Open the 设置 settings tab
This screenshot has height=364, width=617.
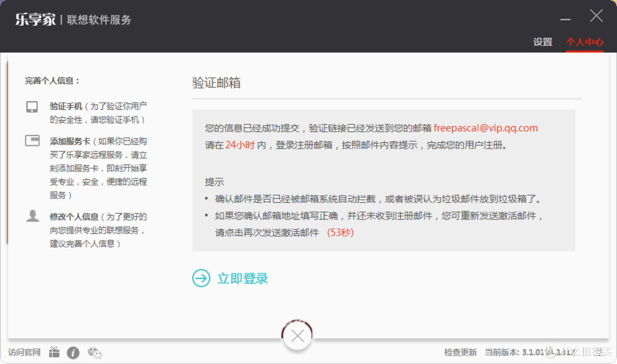click(x=543, y=42)
